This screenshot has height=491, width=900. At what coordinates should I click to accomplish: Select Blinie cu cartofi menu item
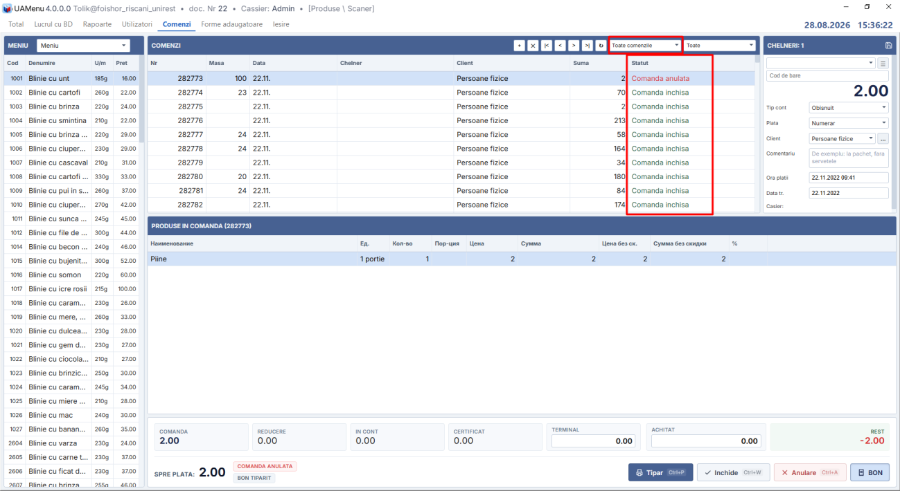point(71,92)
